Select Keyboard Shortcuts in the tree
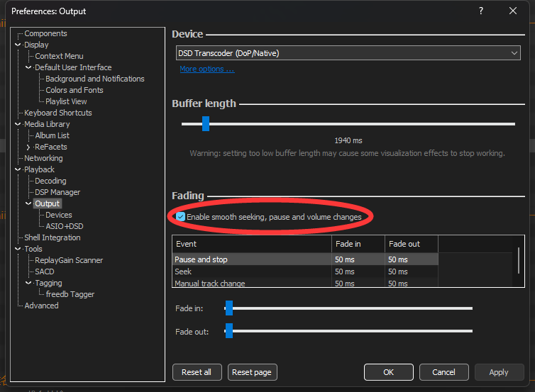This screenshot has width=535, height=392. click(x=58, y=113)
